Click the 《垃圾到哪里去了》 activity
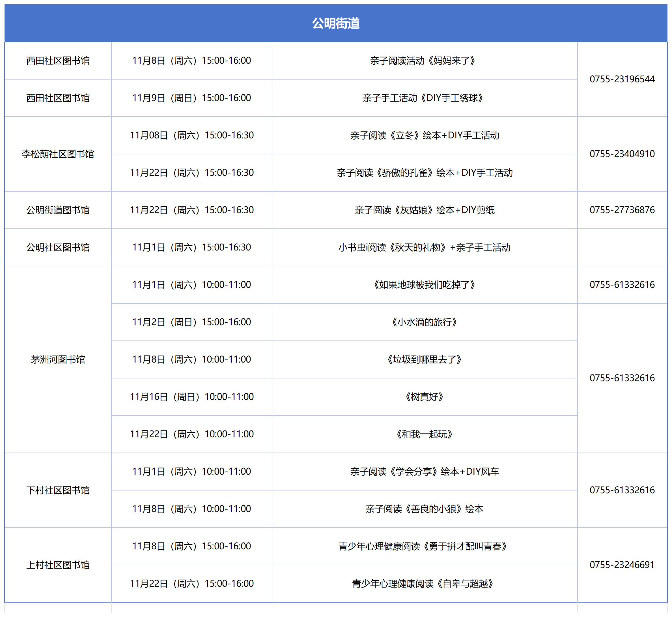The image size is (672, 617). click(424, 359)
